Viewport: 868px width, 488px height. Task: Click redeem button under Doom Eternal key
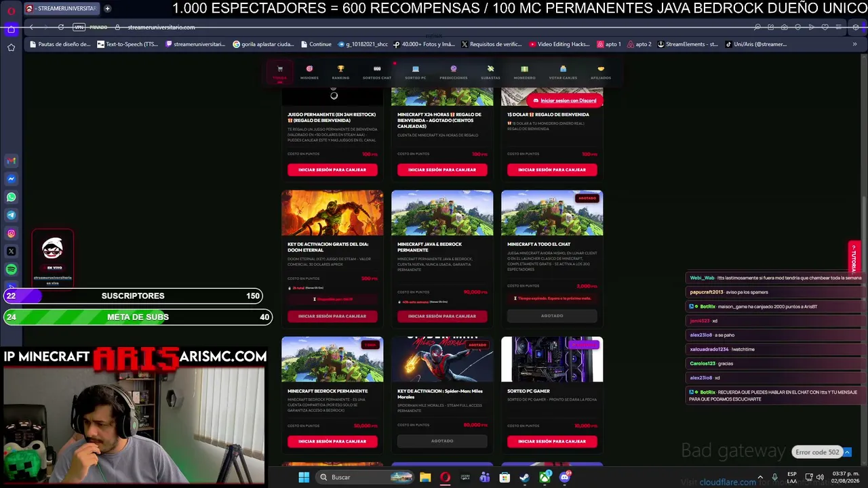332,316
